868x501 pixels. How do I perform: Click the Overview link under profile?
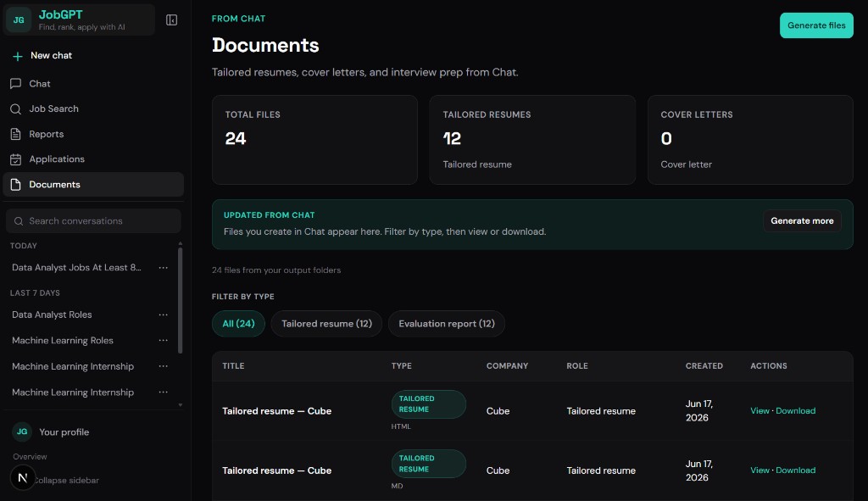coord(30,457)
